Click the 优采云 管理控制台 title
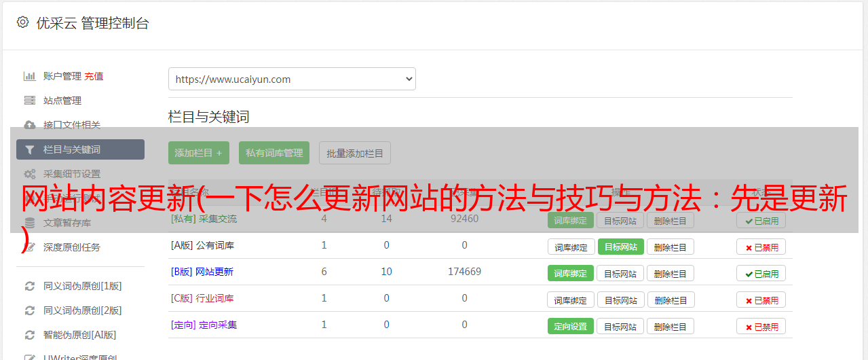 point(92,23)
